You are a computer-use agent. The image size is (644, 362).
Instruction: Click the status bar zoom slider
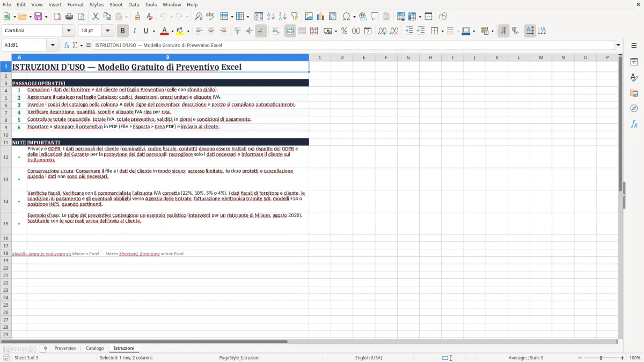click(x=601, y=358)
